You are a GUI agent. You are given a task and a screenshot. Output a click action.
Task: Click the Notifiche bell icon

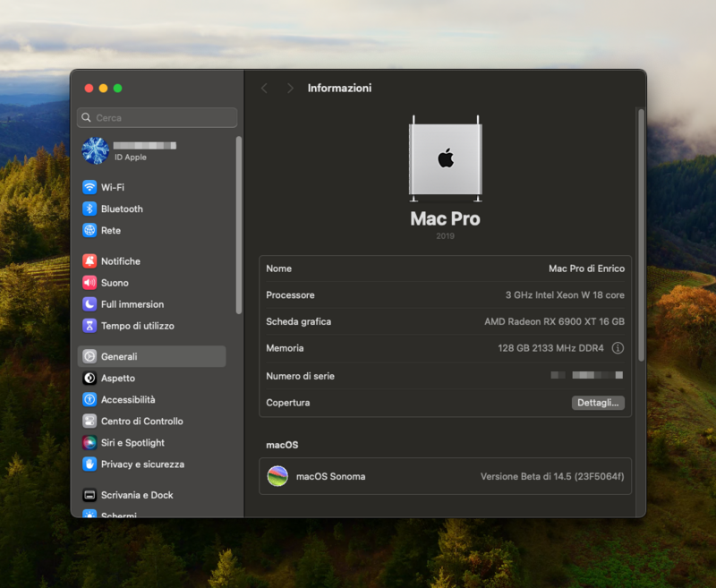89,261
